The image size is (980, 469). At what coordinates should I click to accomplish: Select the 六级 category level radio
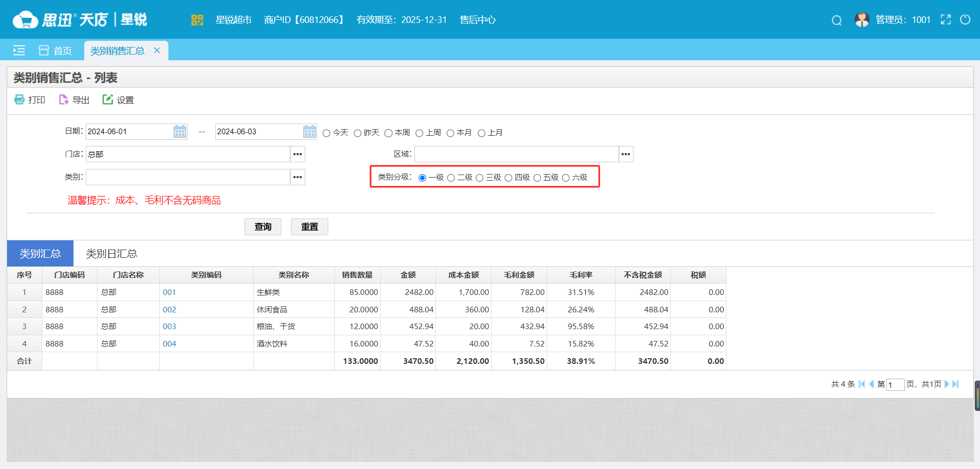[x=566, y=178]
